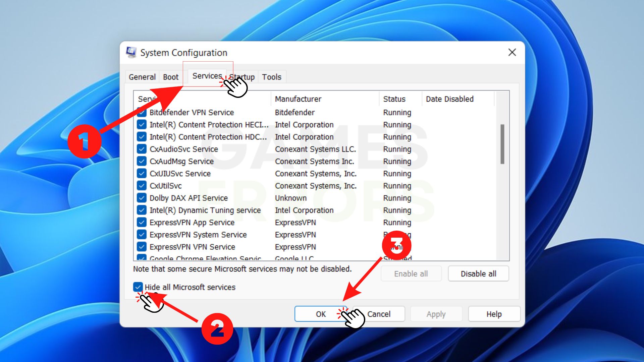The height and width of the screenshot is (362, 644).
Task: Uncheck Intel(R) Content Protection HDC service
Action: pyautogui.click(x=142, y=137)
